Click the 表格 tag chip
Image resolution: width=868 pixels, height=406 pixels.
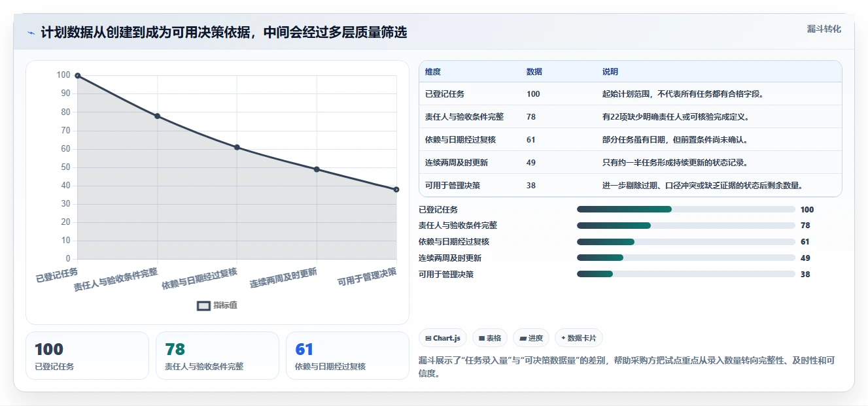tap(490, 338)
